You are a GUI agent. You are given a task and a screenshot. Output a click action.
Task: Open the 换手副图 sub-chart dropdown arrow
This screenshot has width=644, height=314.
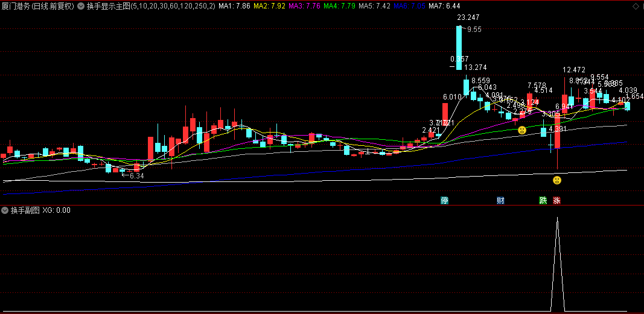5,210
